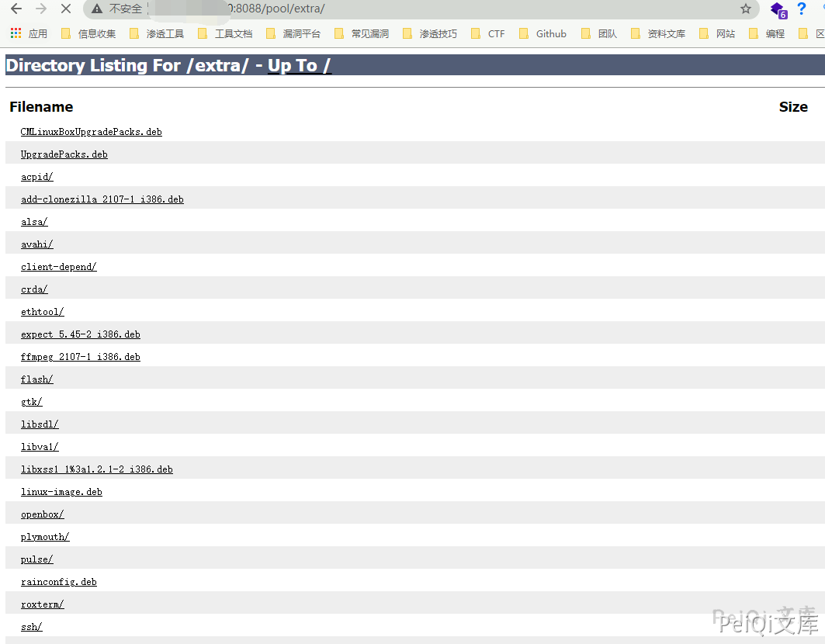
Task: Click the not-secure warning triangle icon
Action: pyautogui.click(x=97, y=9)
